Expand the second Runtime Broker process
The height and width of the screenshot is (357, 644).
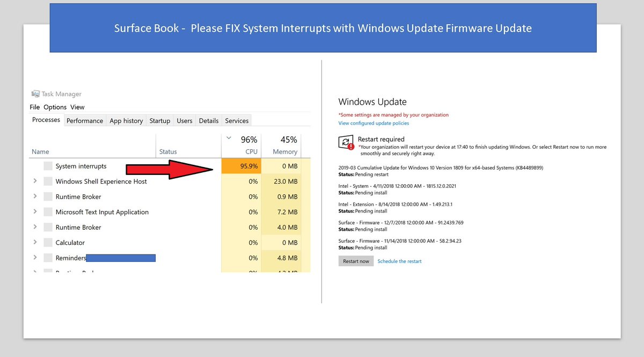pyautogui.click(x=36, y=227)
